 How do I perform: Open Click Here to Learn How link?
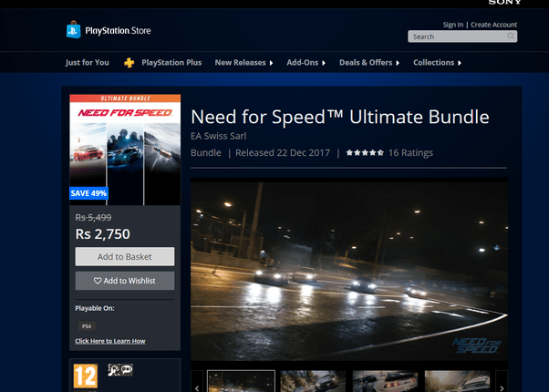[110, 341]
